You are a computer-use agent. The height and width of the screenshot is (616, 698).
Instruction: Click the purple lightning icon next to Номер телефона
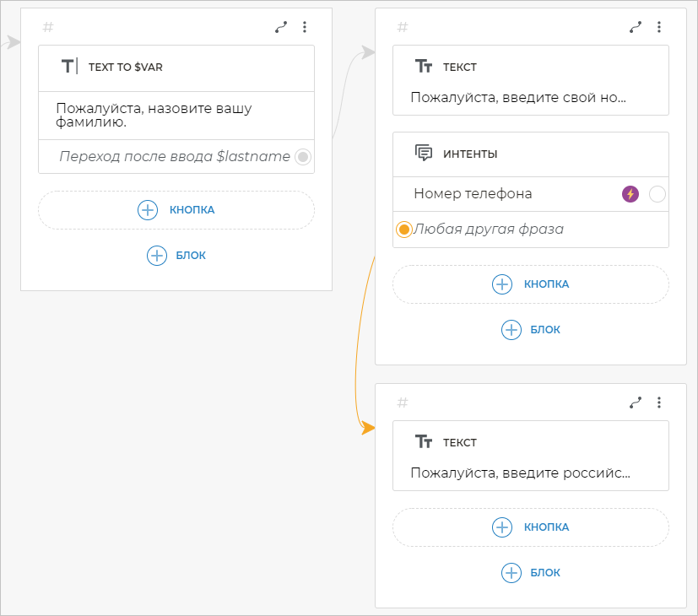tap(630, 194)
